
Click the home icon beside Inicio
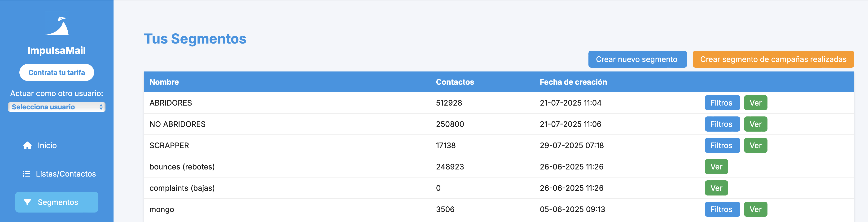27,145
